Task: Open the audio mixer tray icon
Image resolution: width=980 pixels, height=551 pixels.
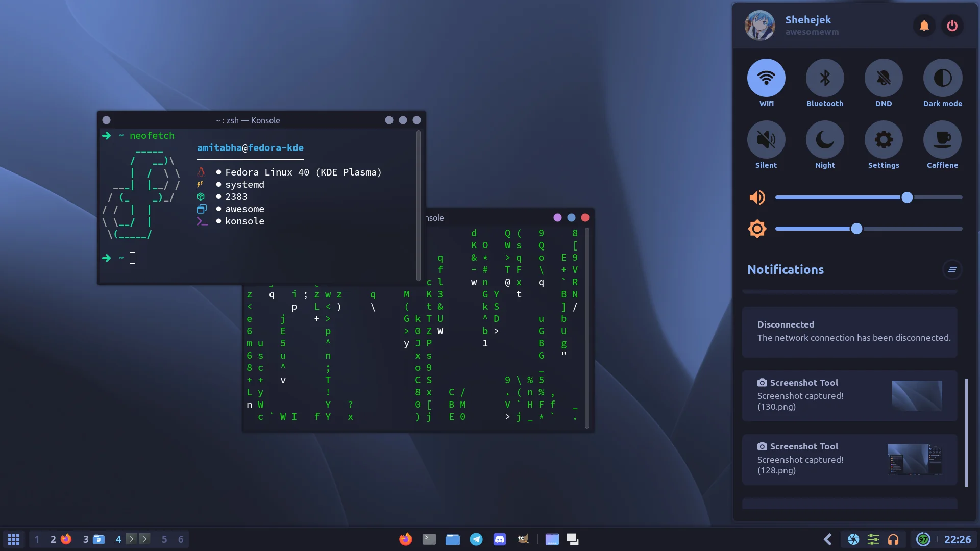Action: tap(873, 539)
